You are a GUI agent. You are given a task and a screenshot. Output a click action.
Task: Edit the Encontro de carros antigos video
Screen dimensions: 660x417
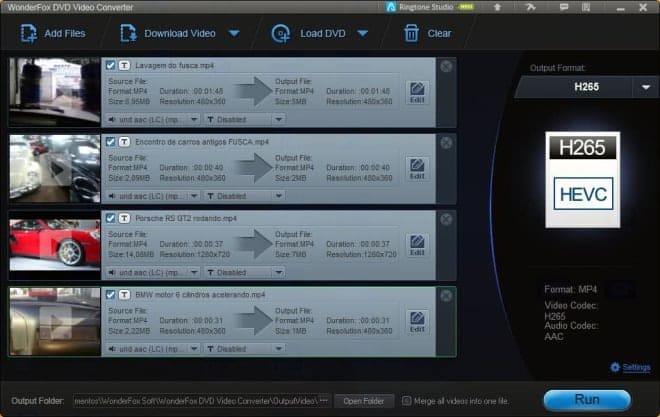tap(417, 169)
